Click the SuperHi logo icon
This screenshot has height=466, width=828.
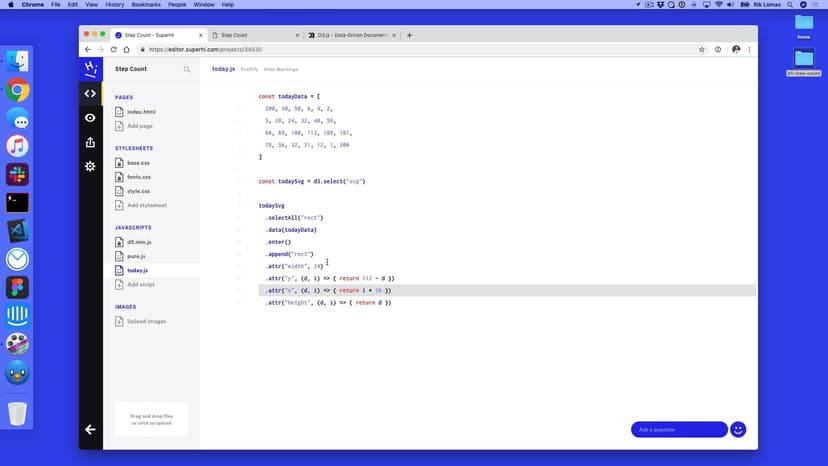[x=90, y=69]
